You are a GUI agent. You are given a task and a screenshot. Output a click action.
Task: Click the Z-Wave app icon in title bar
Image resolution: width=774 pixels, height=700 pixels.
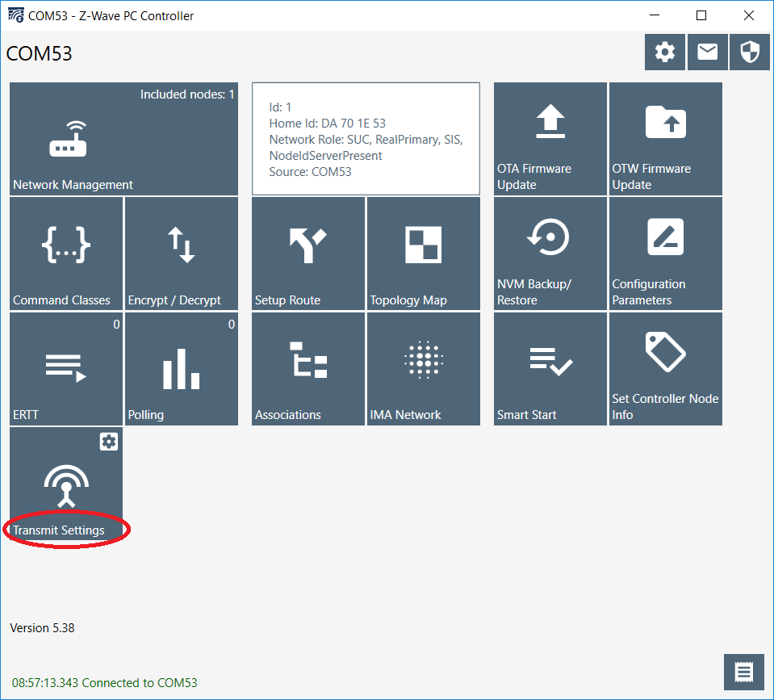tap(16, 15)
